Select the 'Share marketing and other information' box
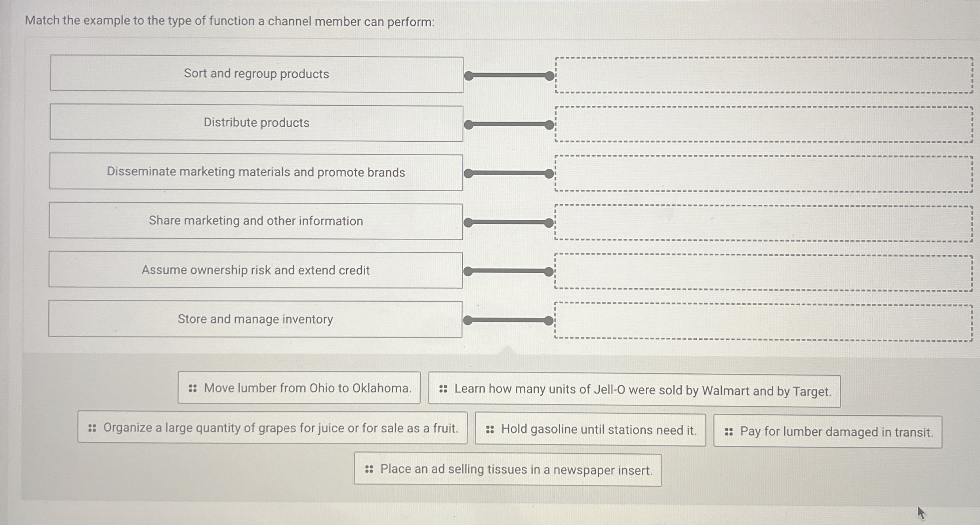 (257, 221)
